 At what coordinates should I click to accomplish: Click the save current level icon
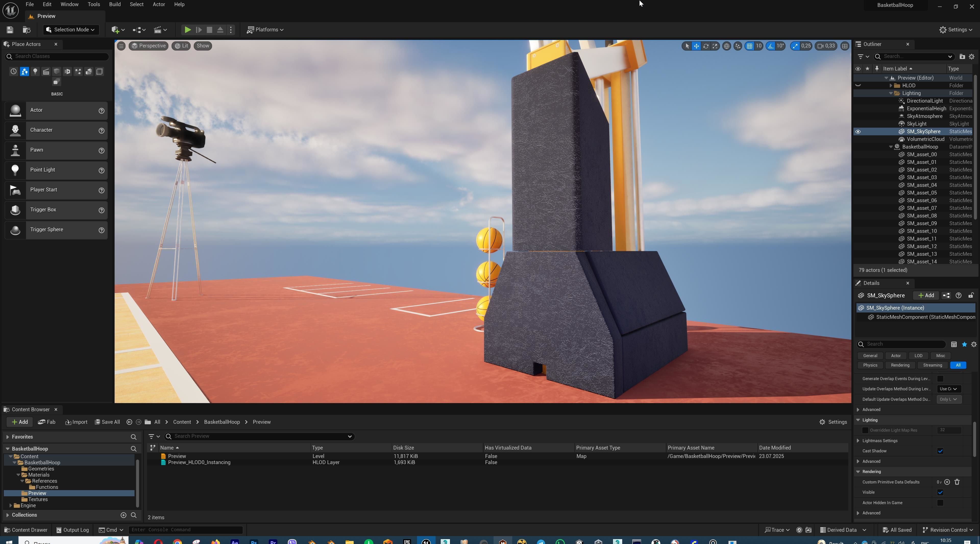[10, 30]
